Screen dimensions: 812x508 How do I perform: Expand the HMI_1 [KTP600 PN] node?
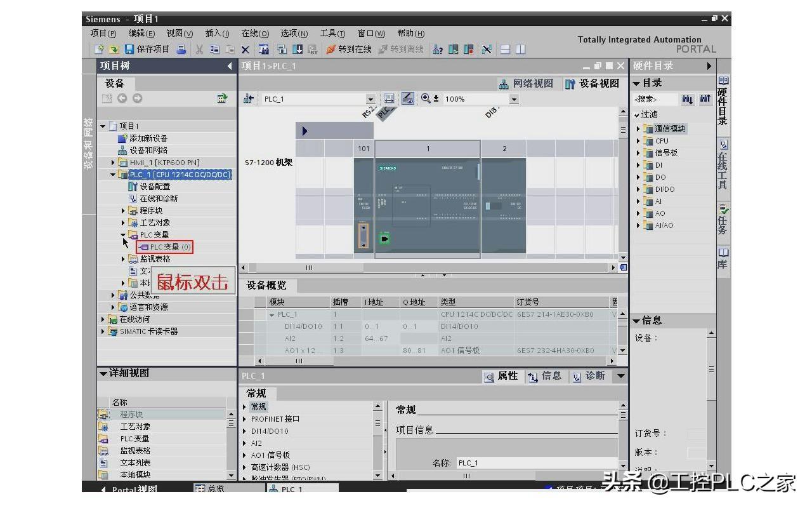[x=114, y=163]
